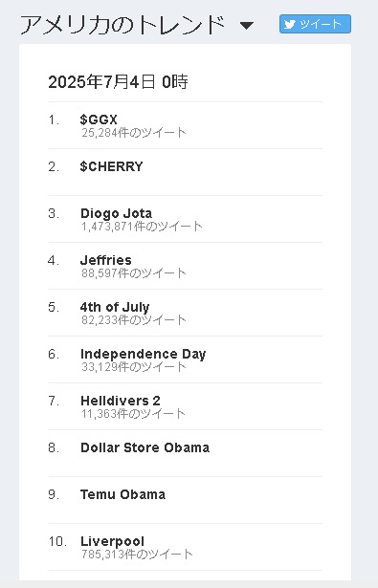Click the ツイート share button
Image resolution: width=378 pixels, height=588 pixels.
[x=315, y=24]
